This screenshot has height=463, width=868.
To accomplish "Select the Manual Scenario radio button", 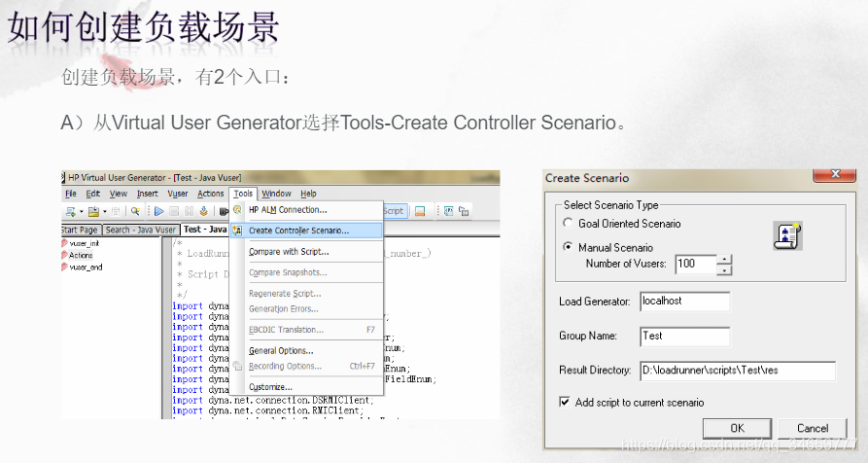I will 568,246.
